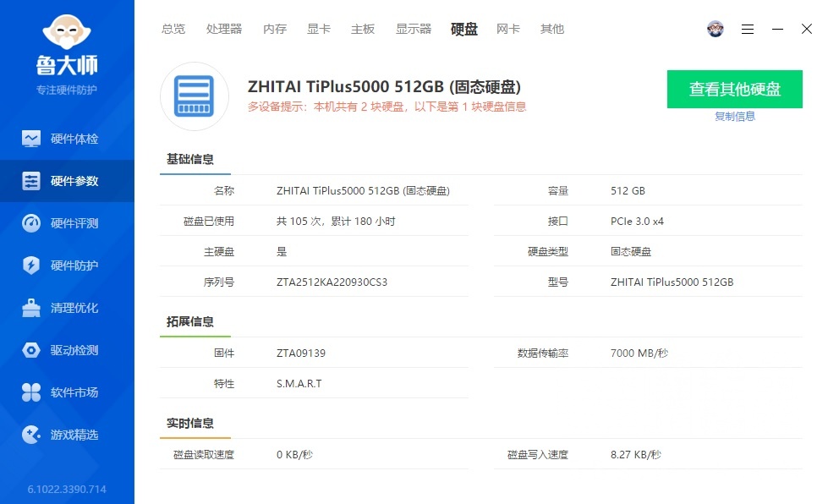Select 硬件评测 from the sidebar

[68, 222]
